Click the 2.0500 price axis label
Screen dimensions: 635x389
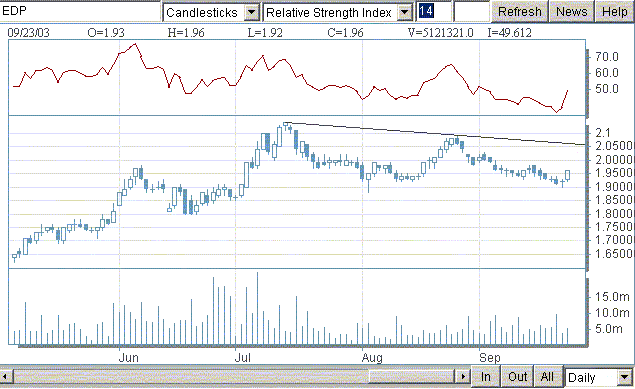pyautogui.click(x=614, y=146)
